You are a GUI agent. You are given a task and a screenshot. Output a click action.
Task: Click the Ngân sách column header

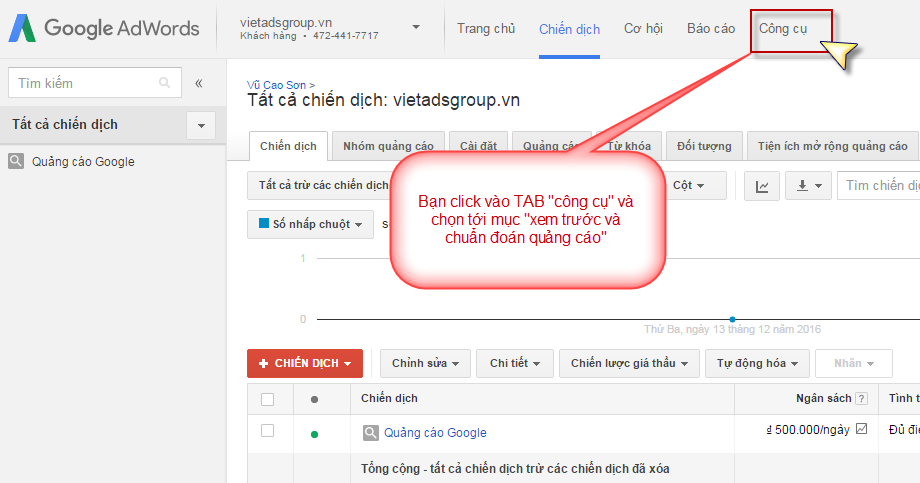pyautogui.click(x=823, y=398)
